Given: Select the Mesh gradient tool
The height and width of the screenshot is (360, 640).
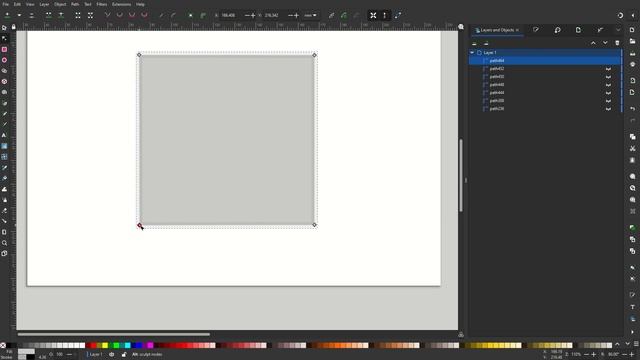Looking at the screenshot, I should (4, 157).
